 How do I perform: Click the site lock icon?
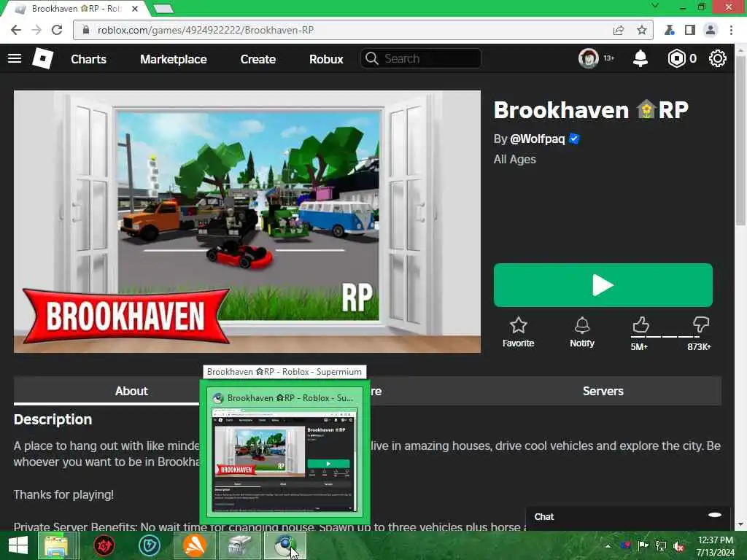point(86,30)
